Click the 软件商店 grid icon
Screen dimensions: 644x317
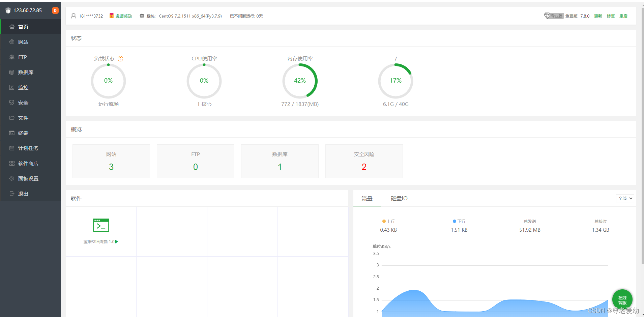12,163
